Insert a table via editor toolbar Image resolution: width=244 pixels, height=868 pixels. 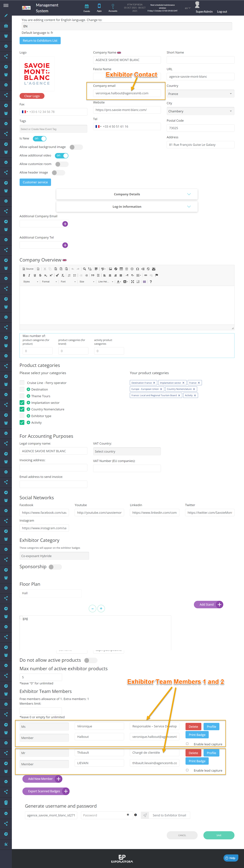coord(121,269)
